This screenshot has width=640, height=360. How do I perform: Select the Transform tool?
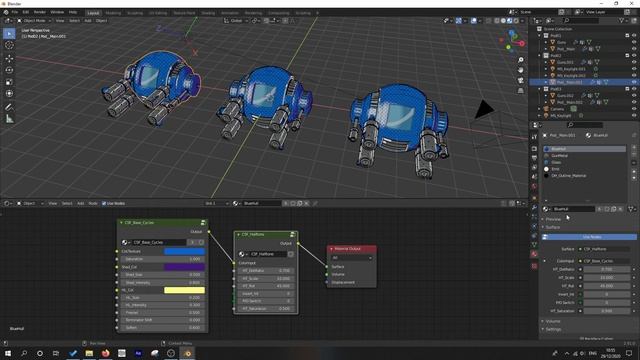click(9, 93)
